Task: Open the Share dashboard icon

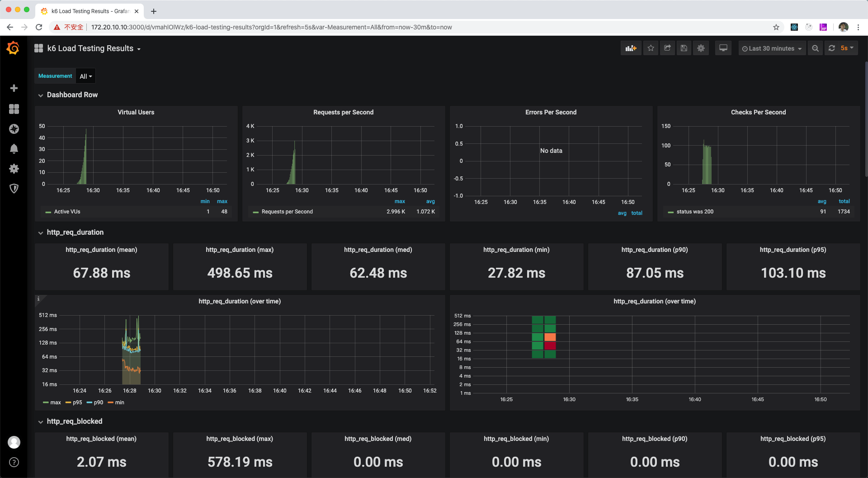Action: (x=667, y=48)
